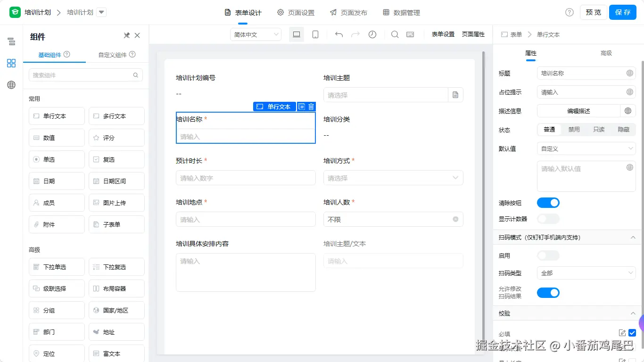
Task: Select the component library grid icon in sidebar
Action: click(x=11, y=63)
